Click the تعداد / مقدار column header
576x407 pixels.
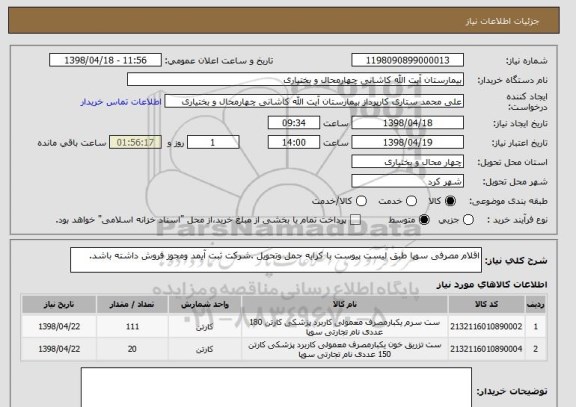coord(132,305)
